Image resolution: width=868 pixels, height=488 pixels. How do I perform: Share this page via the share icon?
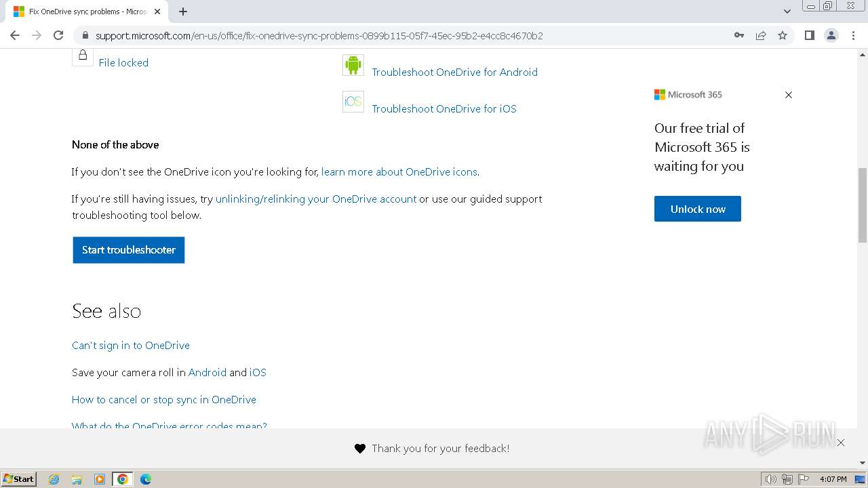point(761,35)
